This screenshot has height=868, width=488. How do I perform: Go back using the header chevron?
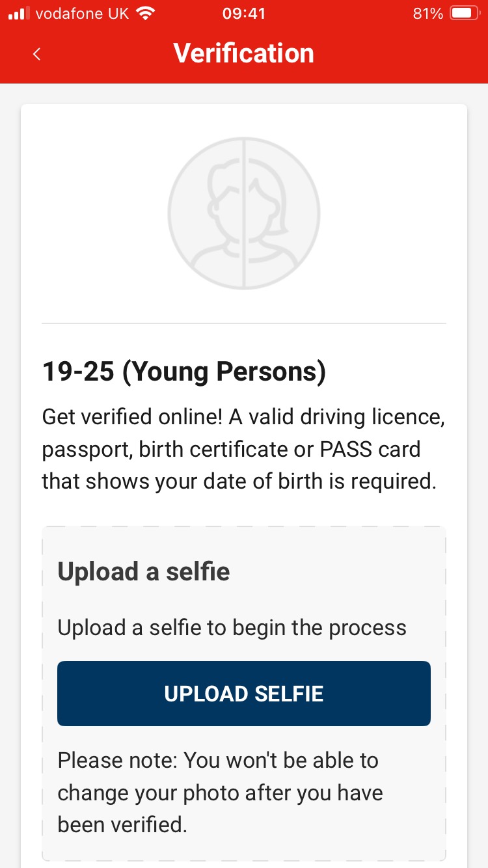[x=37, y=54]
